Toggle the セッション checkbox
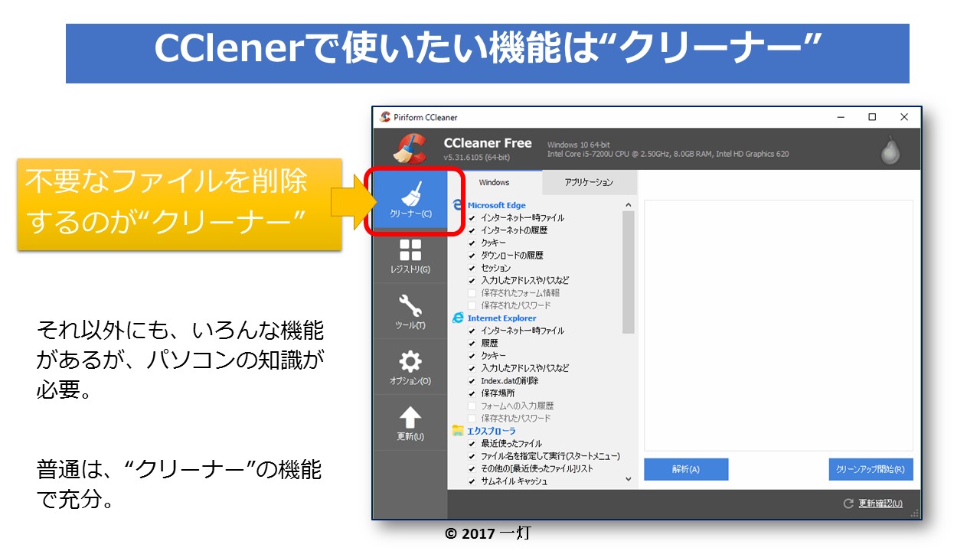980x551 pixels. click(472, 268)
